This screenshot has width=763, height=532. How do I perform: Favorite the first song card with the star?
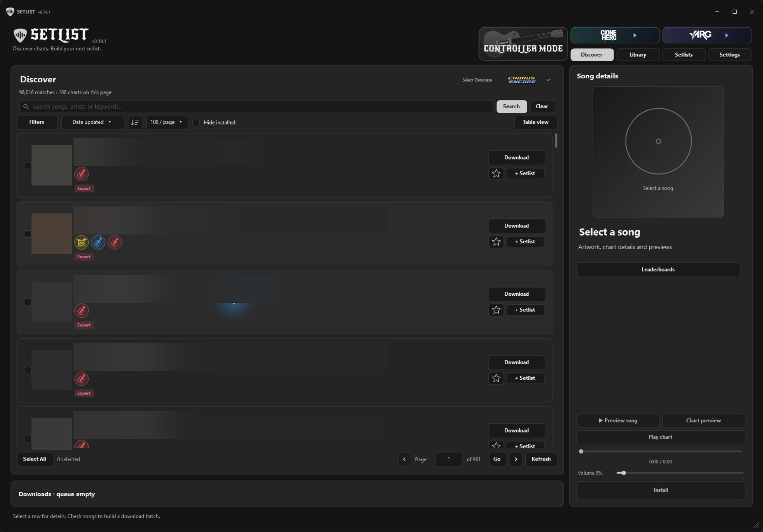point(496,173)
